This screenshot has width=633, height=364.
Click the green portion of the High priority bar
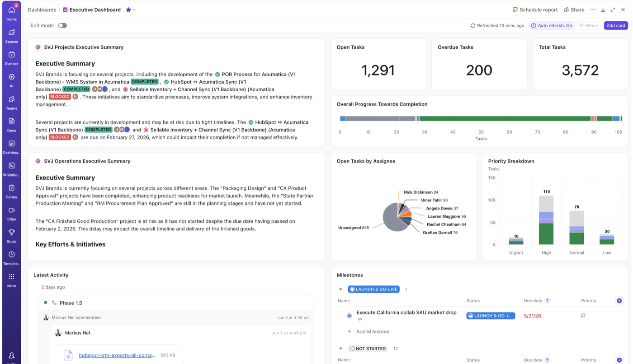(x=546, y=234)
